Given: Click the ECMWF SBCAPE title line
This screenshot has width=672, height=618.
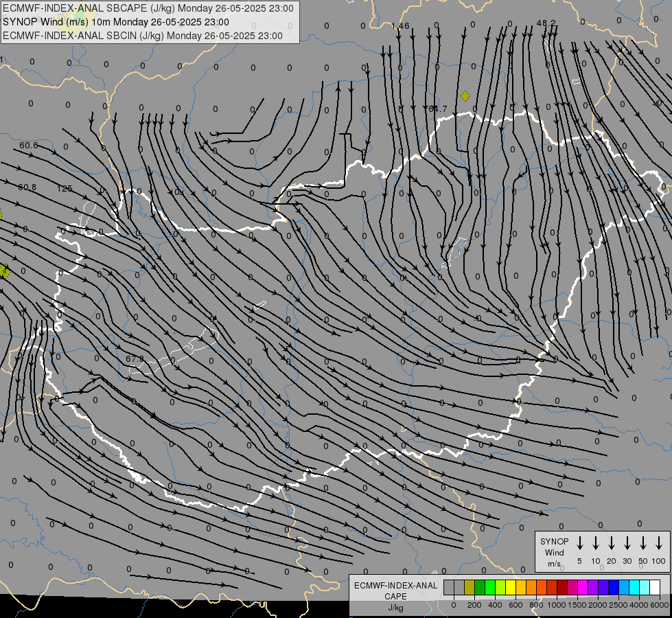Looking at the screenshot, I should point(148,8).
